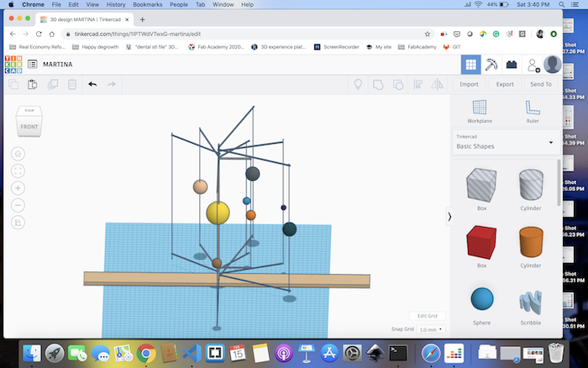588x368 pixels.
Task: Zoom in with the plus icon
Action: coord(18,188)
